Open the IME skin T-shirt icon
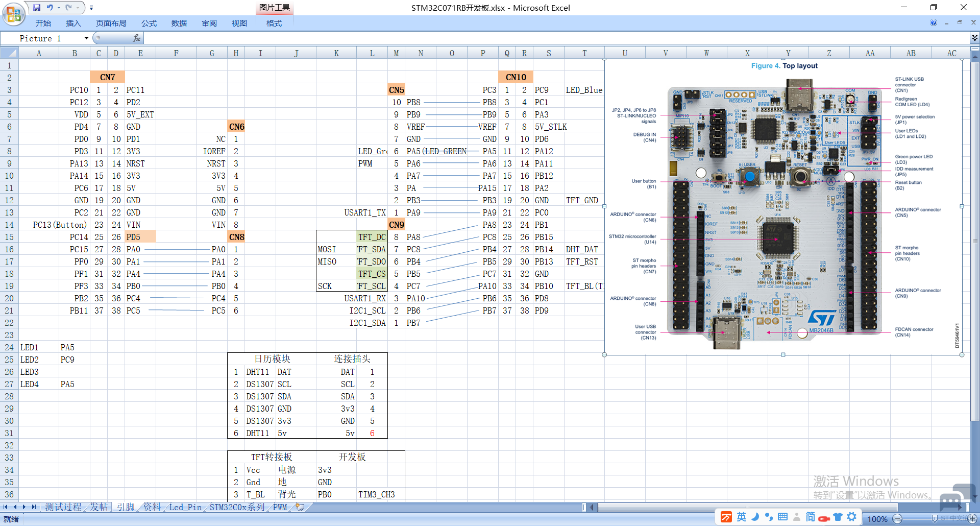Image resolution: width=980 pixels, height=526 pixels. click(838, 517)
